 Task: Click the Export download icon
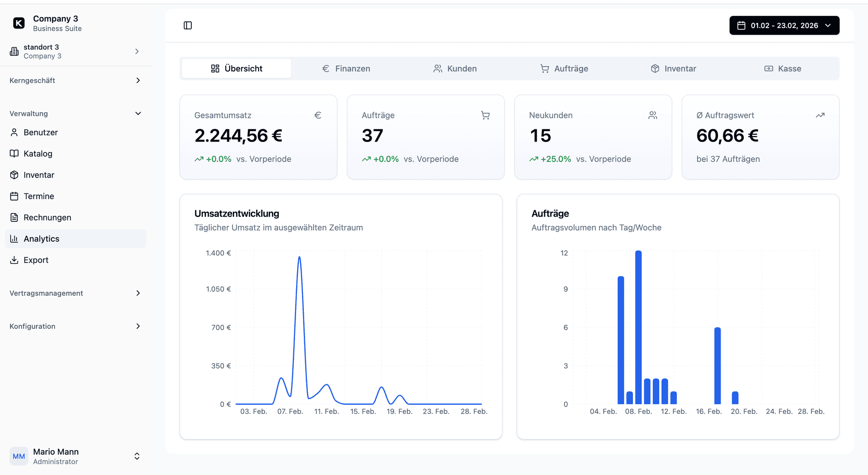pyautogui.click(x=14, y=260)
